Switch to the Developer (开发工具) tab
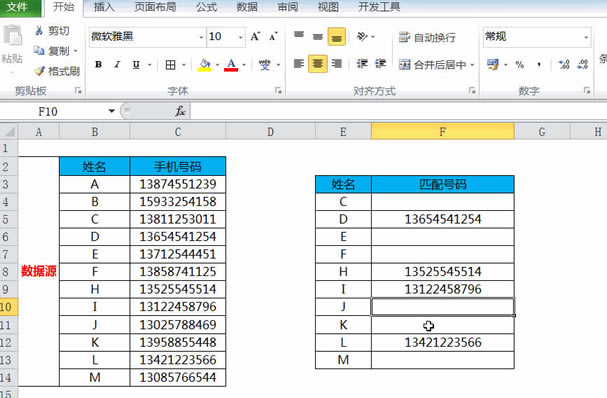This screenshot has height=398, width=607. tap(379, 7)
